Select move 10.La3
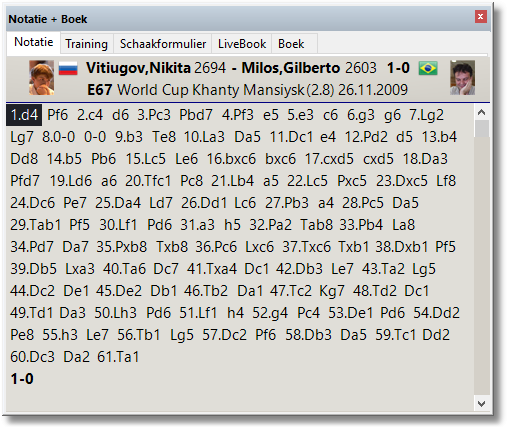The width and height of the screenshot is (508, 430). coord(204,137)
